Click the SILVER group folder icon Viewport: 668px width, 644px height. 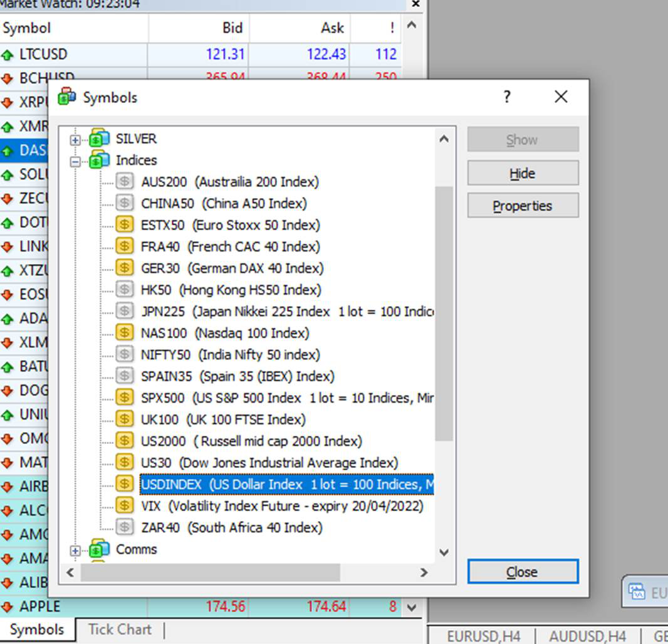(99, 138)
